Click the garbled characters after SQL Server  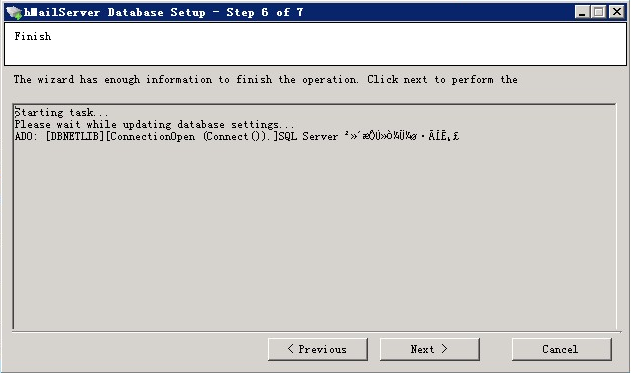401,137
